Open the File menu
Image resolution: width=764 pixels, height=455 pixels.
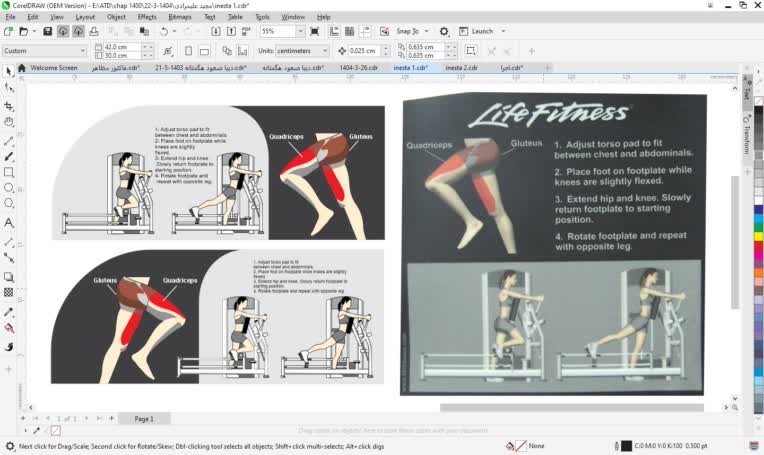pyautogui.click(x=10, y=17)
